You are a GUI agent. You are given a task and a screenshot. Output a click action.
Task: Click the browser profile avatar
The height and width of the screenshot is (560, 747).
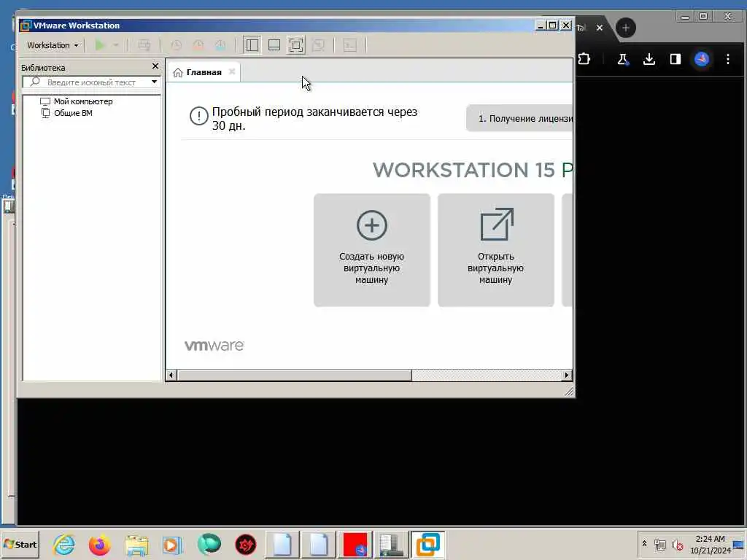(702, 59)
